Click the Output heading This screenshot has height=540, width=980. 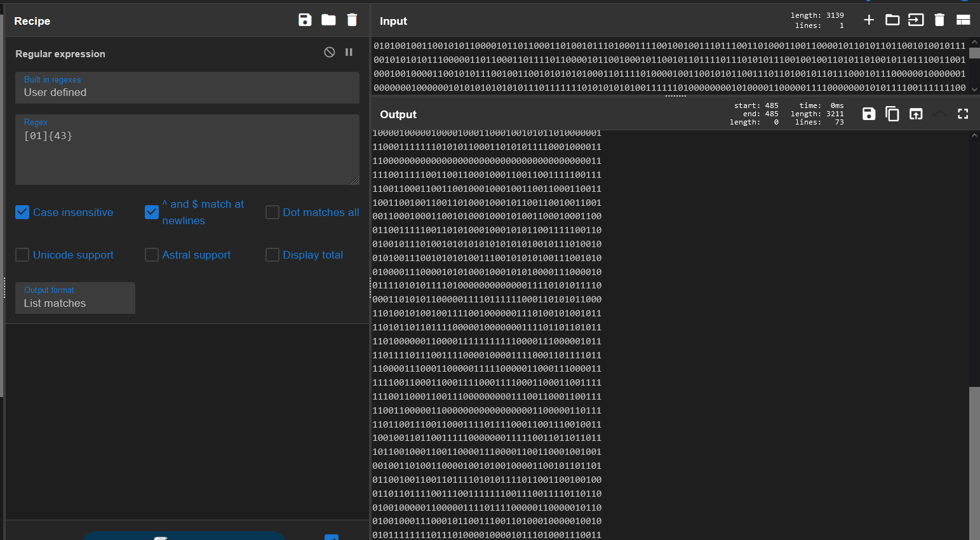tap(398, 114)
